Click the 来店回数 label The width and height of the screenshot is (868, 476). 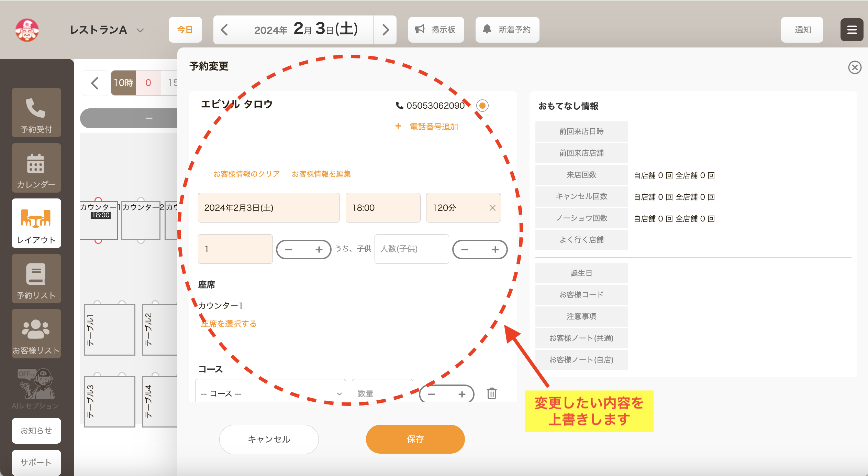pos(581,175)
